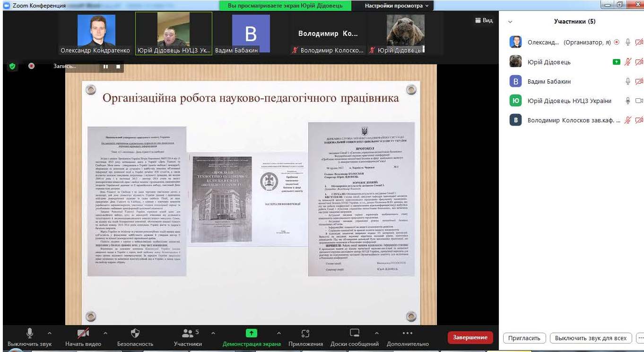
Task: Open Доски сообщений whiteboards
Action: point(355,337)
